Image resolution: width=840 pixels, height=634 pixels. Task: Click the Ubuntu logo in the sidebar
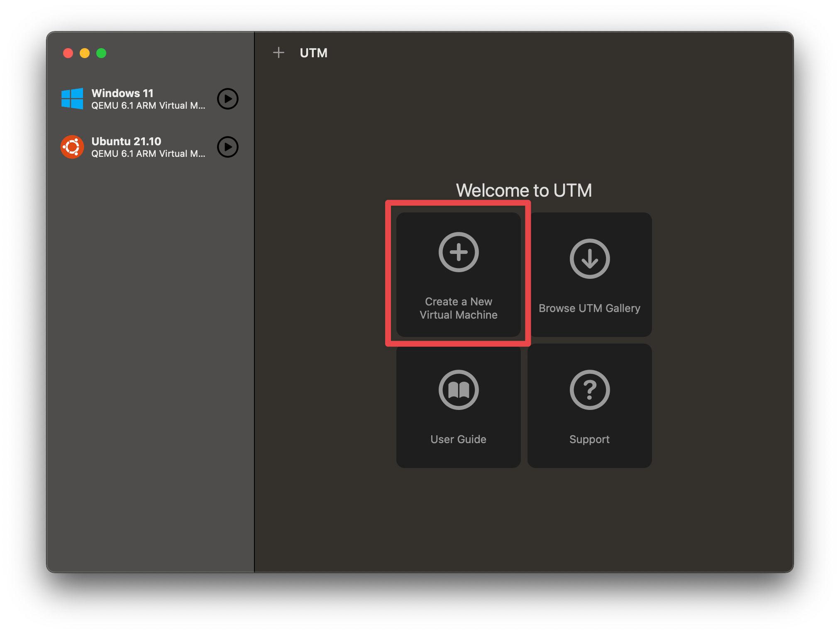pyautogui.click(x=72, y=147)
